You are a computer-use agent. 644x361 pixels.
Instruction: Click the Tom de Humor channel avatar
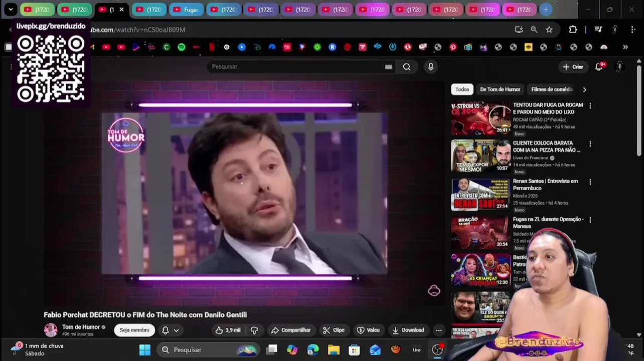coord(51,330)
